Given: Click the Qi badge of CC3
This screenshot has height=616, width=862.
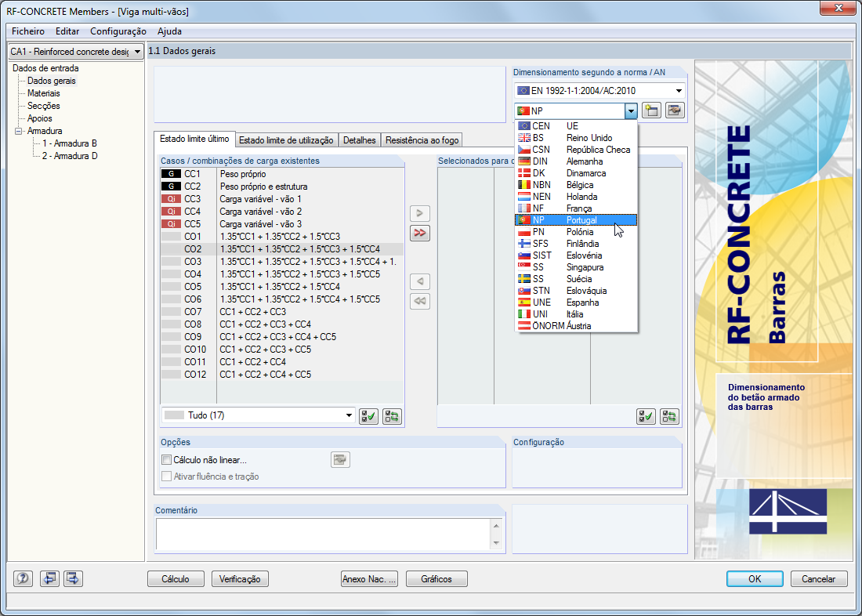Looking at the screenshot, I should [171, 199].
